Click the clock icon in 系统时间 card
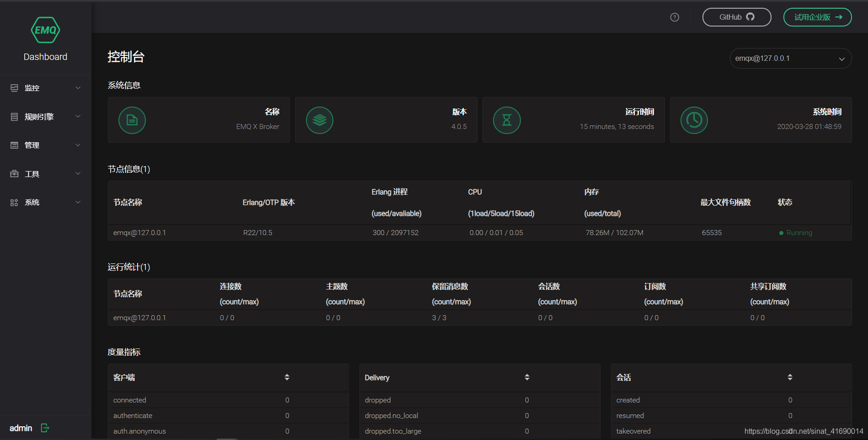The image size is (868, 440). pyautogui.click(x=694, y=120)
